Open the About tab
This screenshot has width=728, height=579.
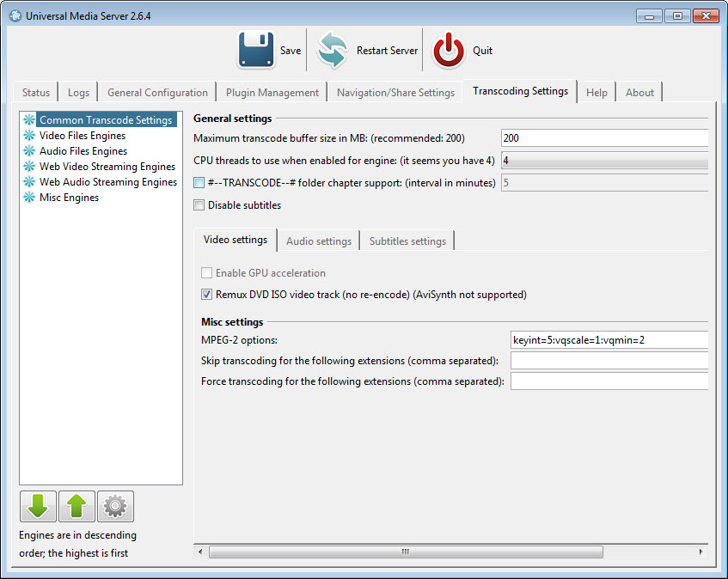click(639, 92)
